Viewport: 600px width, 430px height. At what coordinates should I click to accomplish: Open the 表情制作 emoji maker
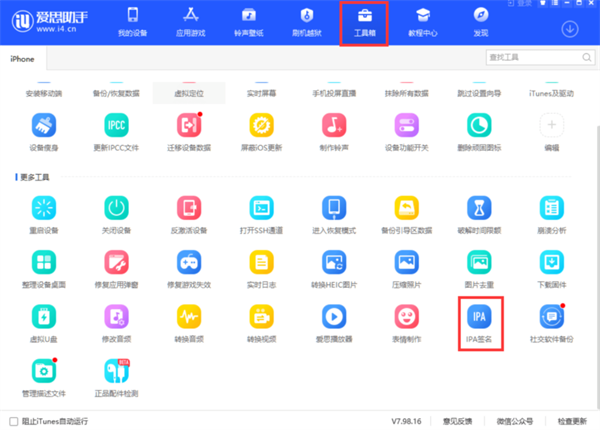pyautogui.click(x=406, y=316)
